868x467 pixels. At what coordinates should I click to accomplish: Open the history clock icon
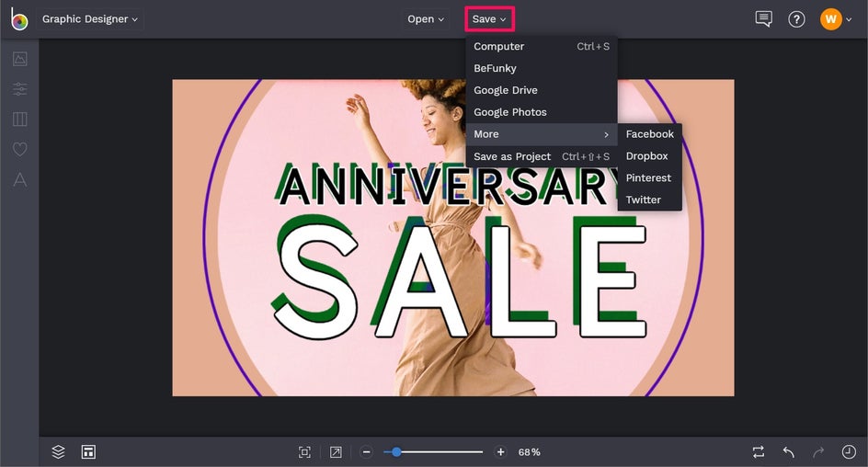[x=849, y=452]
